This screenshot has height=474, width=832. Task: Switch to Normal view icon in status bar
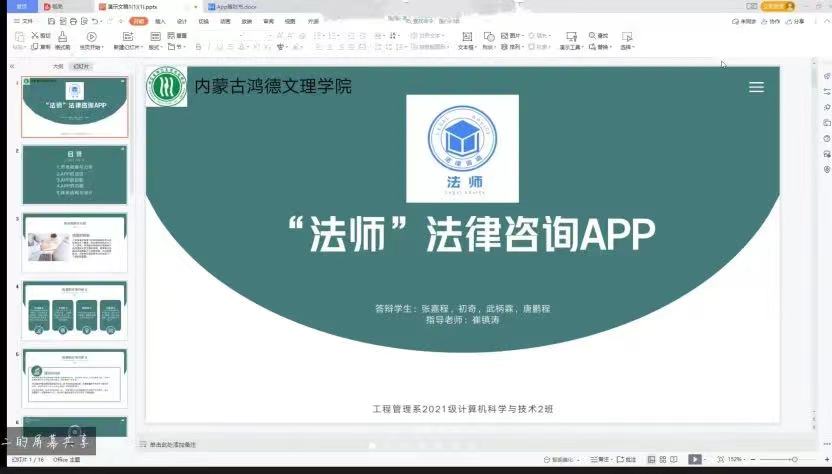pos(652,459)
